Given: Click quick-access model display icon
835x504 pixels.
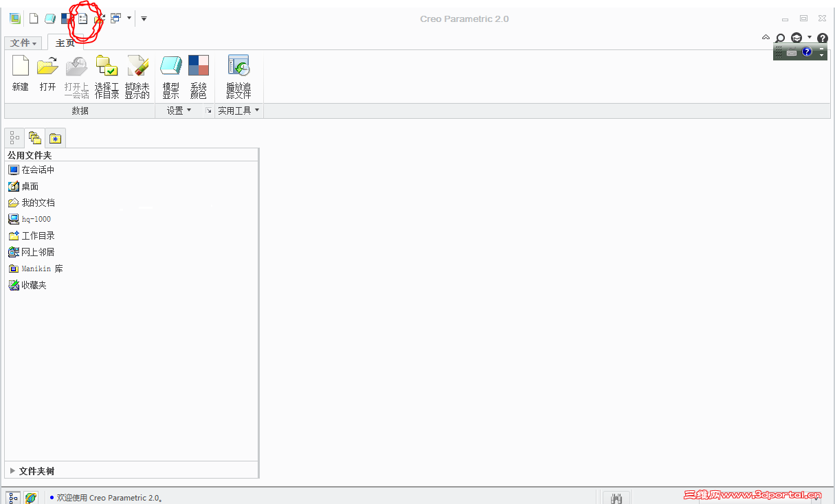Looking at the screenshot, I should pyautogui.click(x=50, y=19).
